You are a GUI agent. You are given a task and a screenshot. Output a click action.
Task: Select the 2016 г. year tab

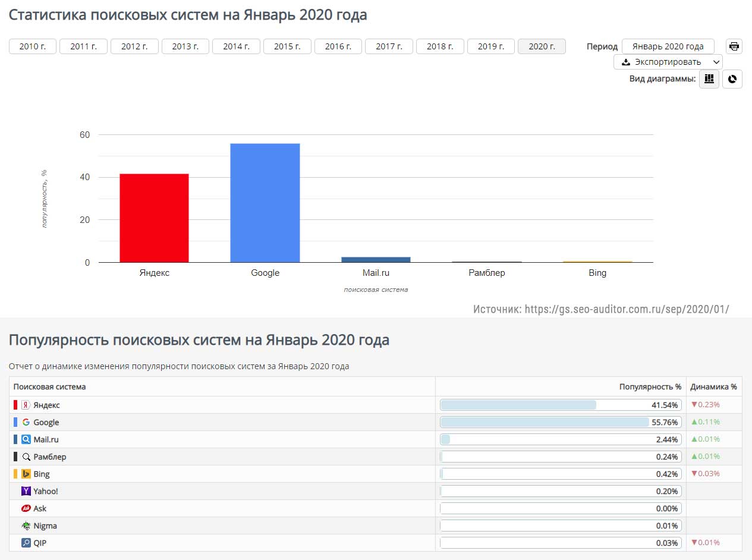tap(338, 46)
